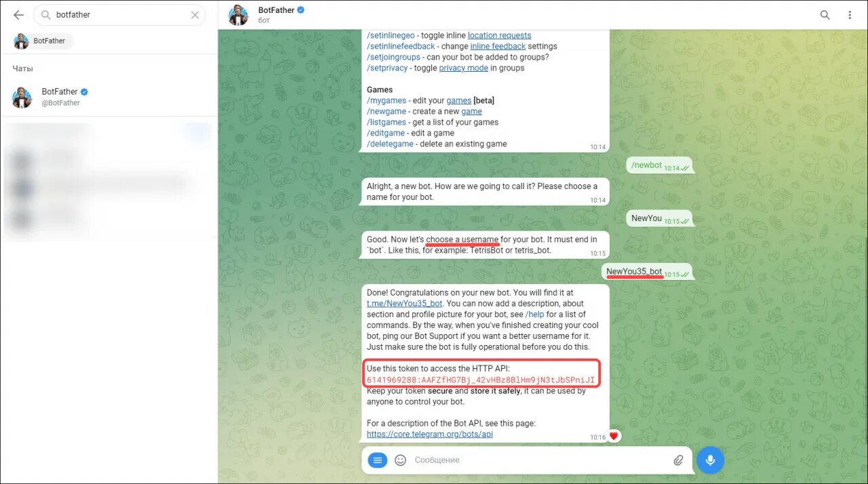Click the /setprivacy command link
The width and height of the screenshot is (868, 484).
(x=387, y=68)
